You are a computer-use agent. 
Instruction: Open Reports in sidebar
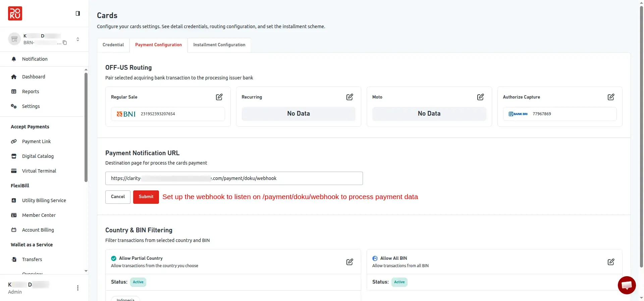pos(31,92)
